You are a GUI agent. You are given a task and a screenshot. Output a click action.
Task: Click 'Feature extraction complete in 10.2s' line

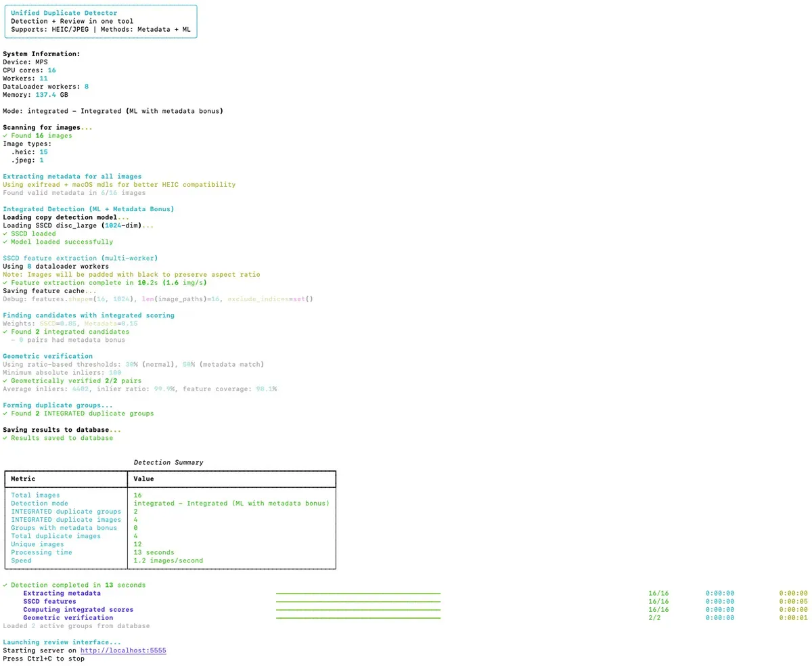tap(105, 283)
